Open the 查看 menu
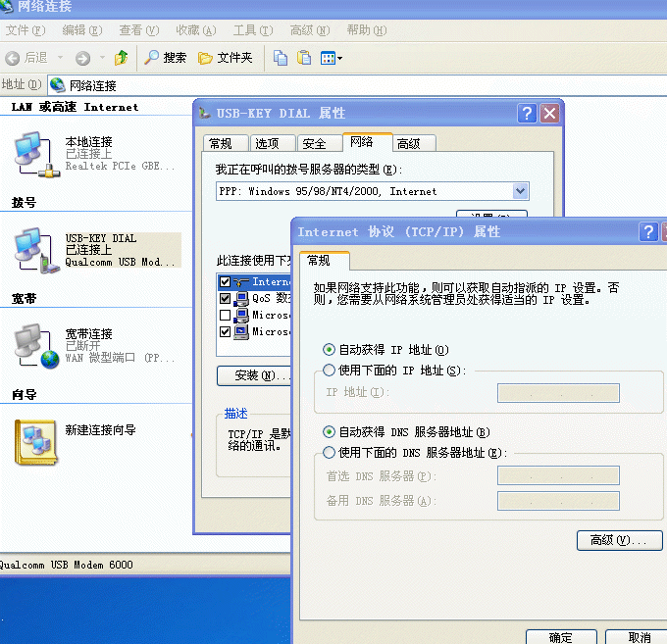This screenshot has width=667, height=644. pyautogui.click(x=139, y=30)
